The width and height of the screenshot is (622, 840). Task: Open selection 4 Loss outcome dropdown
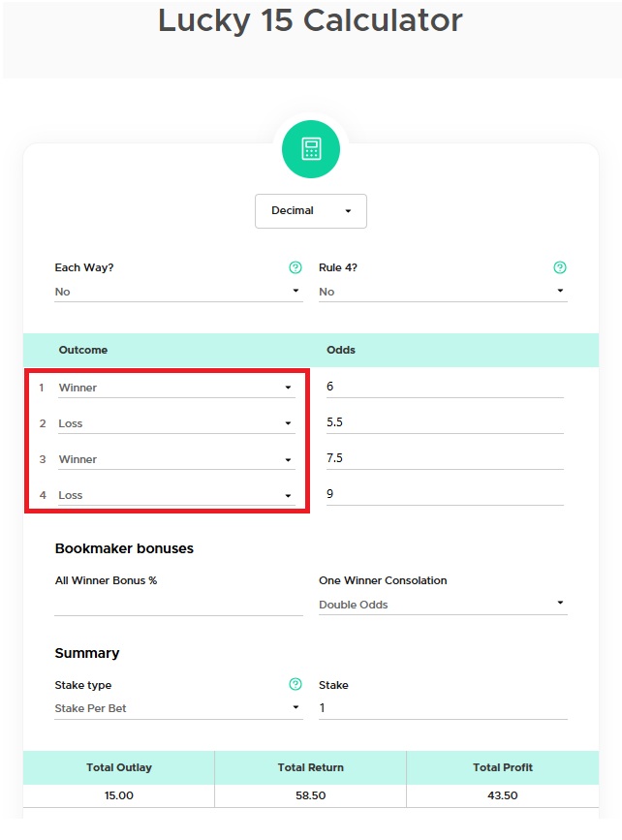175,495
